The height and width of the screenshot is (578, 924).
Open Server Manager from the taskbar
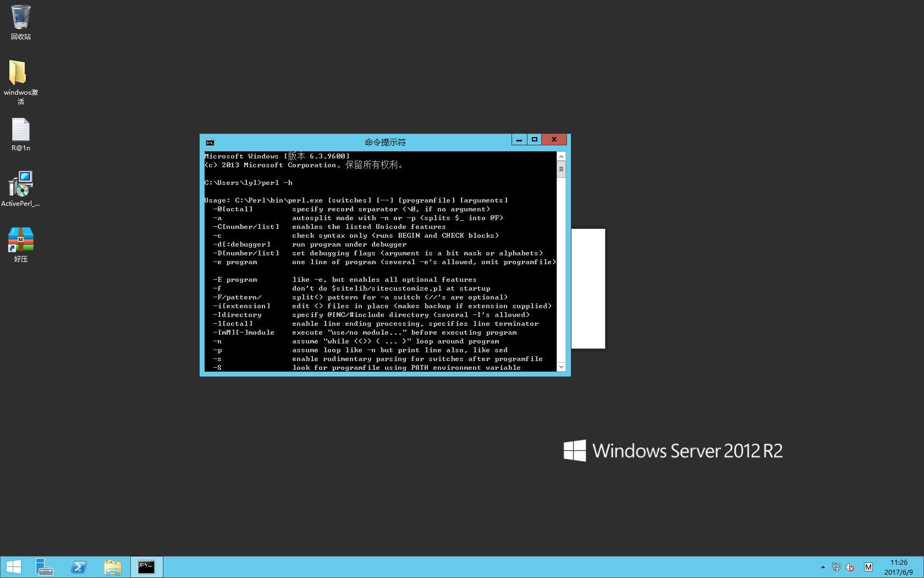pos(44,567)
